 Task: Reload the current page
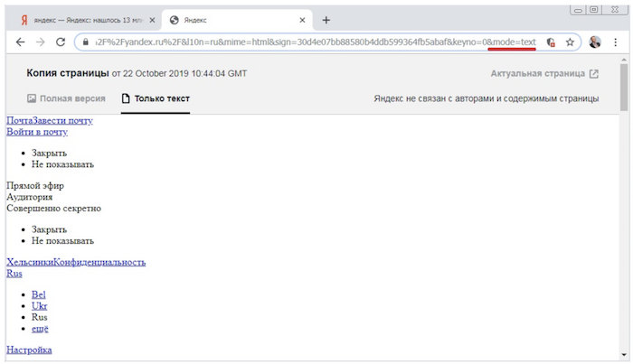61,42
